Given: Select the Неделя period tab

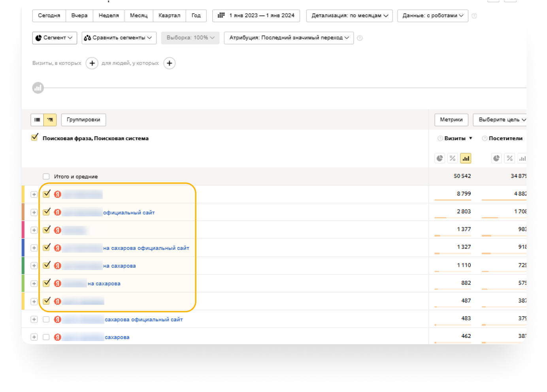Looking at the screenshot, I should point(109,16).
